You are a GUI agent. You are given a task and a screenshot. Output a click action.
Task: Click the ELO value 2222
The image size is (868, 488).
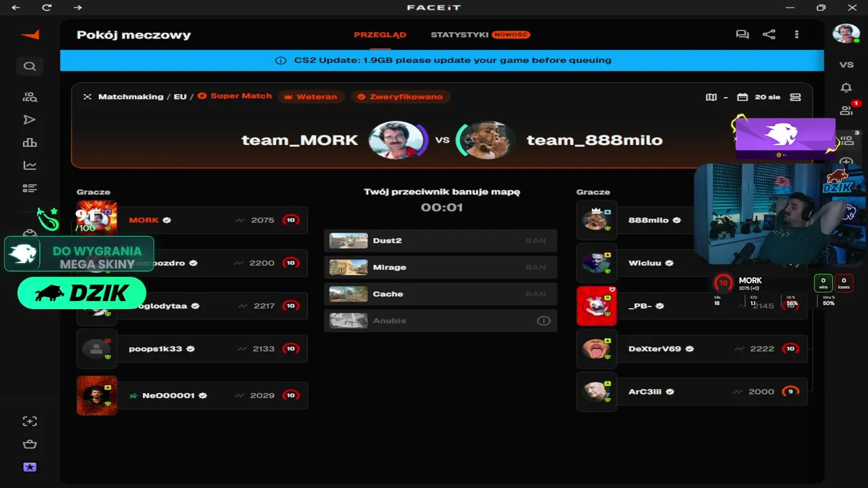point(762,349)
